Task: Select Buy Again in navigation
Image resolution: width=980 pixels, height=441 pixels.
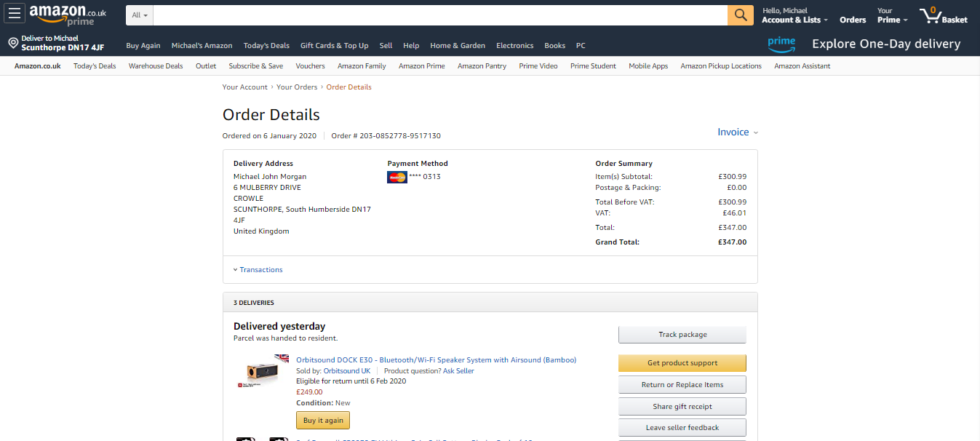Action: point(143,46)
